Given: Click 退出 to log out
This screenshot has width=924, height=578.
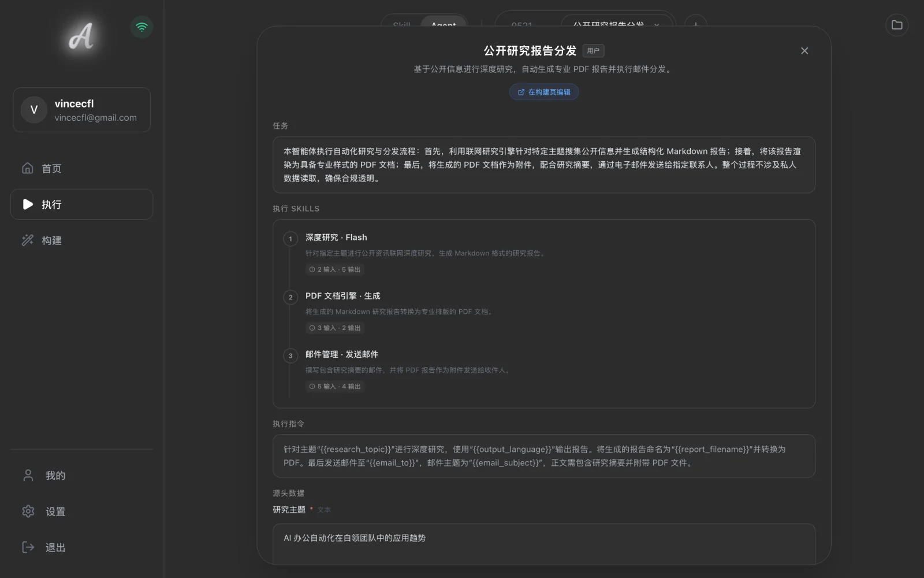Looking at the screenshot, I should [x=81, y=547].
